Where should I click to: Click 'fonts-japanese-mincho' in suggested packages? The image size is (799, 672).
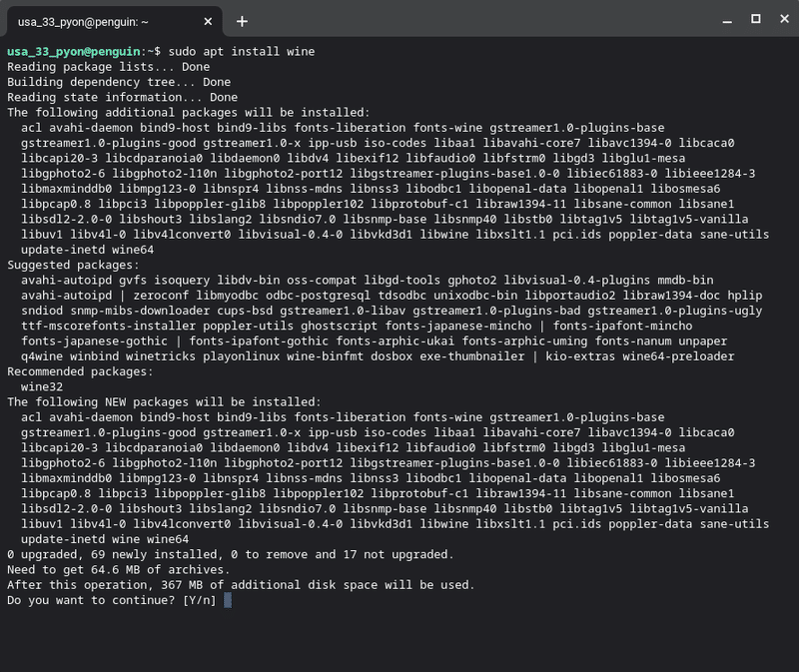[458, 327]
